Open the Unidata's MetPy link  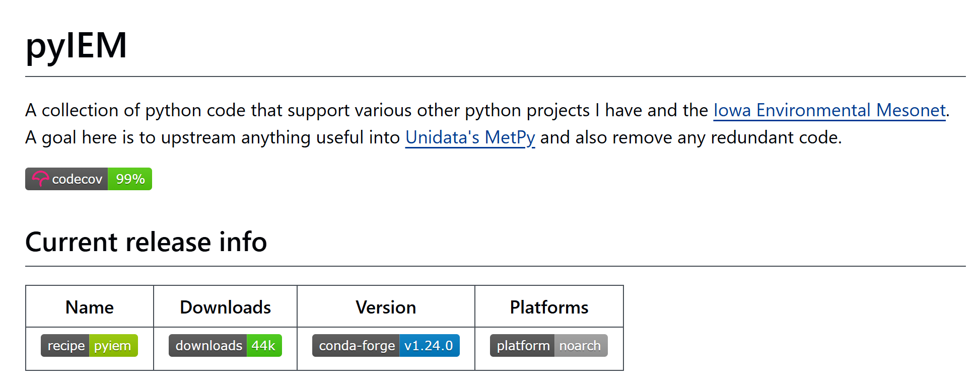(470, 137)
